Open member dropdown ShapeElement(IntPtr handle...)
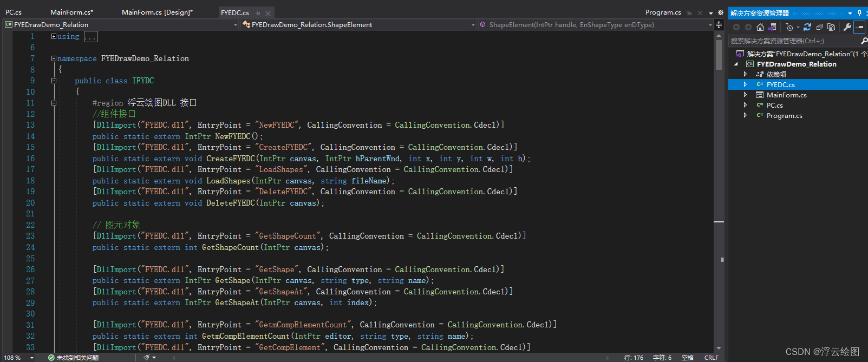Viewport: 868px width, 362px height. [596, 25]
